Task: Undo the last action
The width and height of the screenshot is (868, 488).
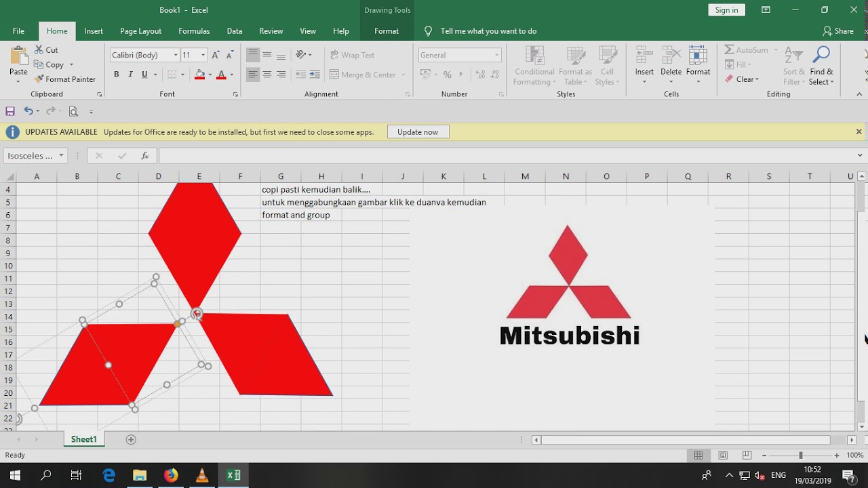Action: click(28, 111)
